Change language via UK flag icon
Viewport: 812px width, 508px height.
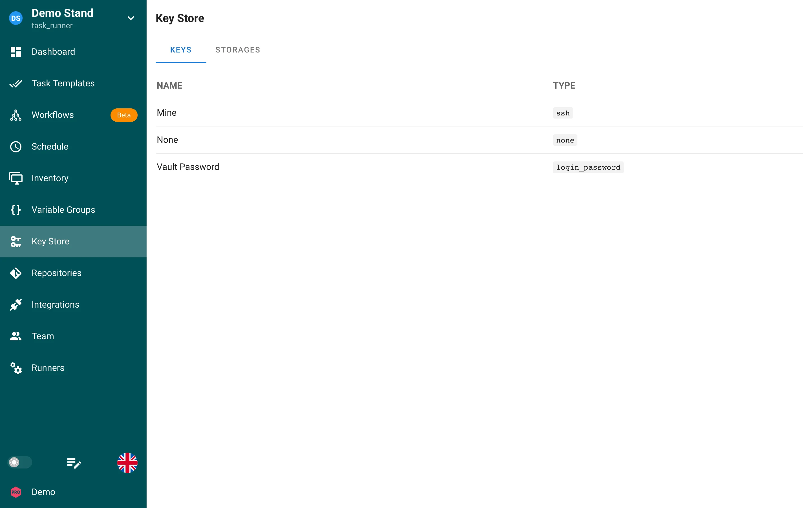pos(127,463)
